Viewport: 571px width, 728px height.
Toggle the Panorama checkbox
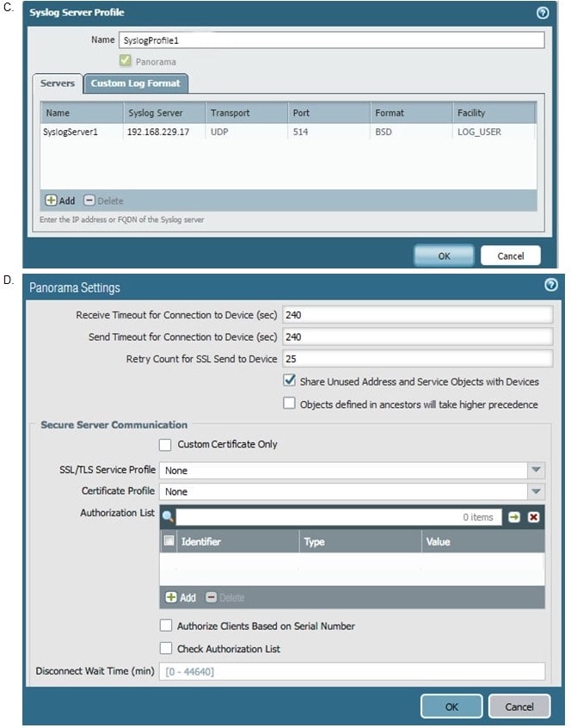click(x=126, y=61)
